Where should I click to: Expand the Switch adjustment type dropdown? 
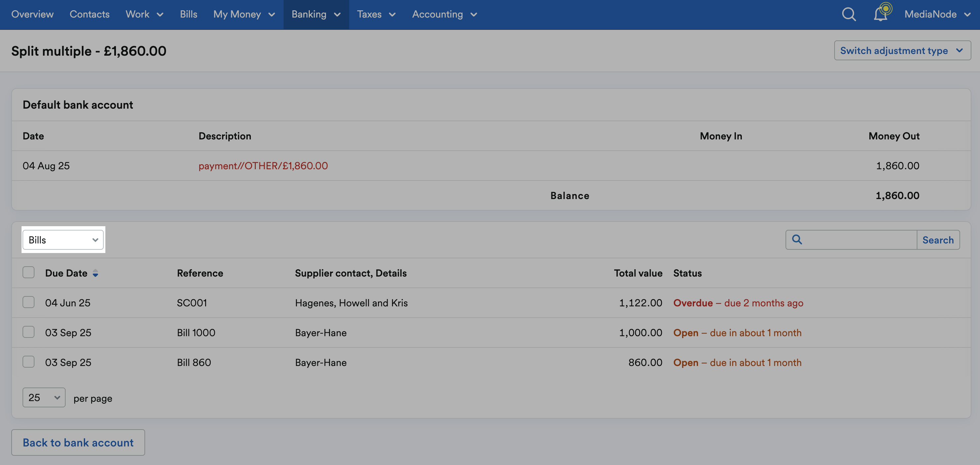(902, 51)
